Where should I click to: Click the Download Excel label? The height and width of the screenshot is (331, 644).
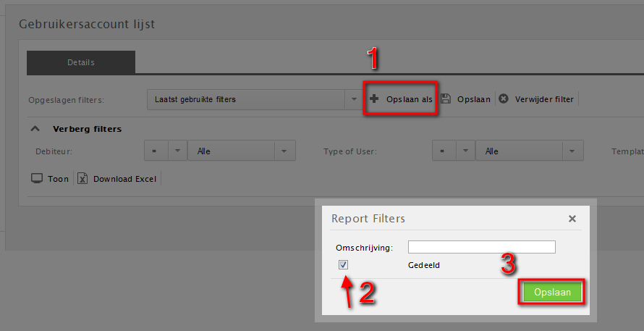[x=125, y=180]
